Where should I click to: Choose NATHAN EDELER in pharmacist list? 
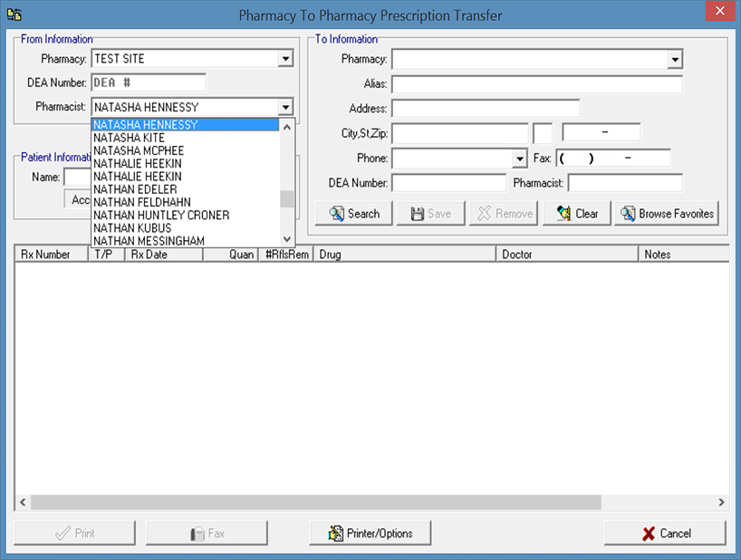(135, 189)
